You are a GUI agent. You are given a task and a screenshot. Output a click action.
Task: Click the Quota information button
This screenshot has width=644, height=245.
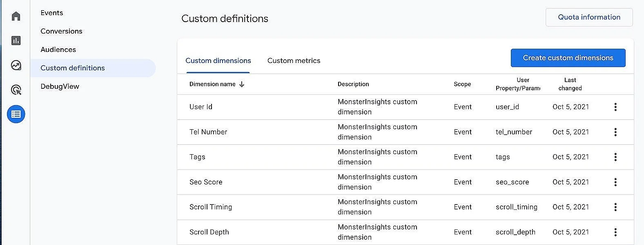pyautogui.click(x=589, y=17)
